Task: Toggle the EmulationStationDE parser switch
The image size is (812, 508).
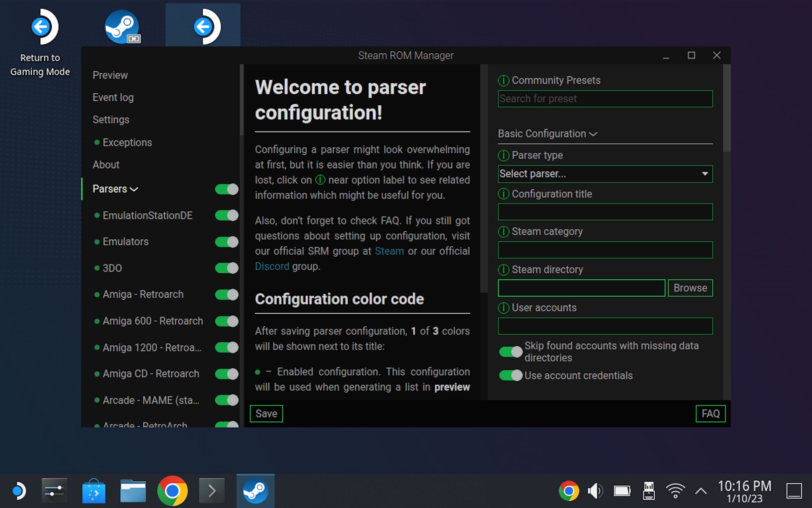Action: click(226, 215)
